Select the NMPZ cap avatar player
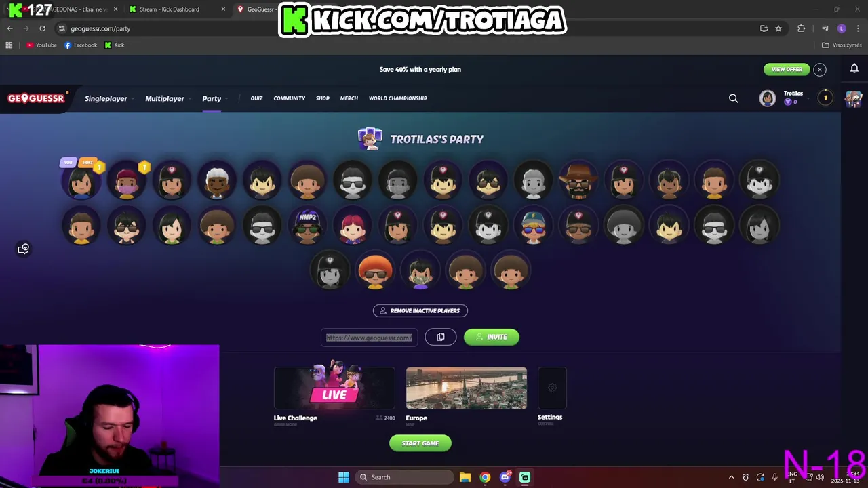 pos(307,226)
